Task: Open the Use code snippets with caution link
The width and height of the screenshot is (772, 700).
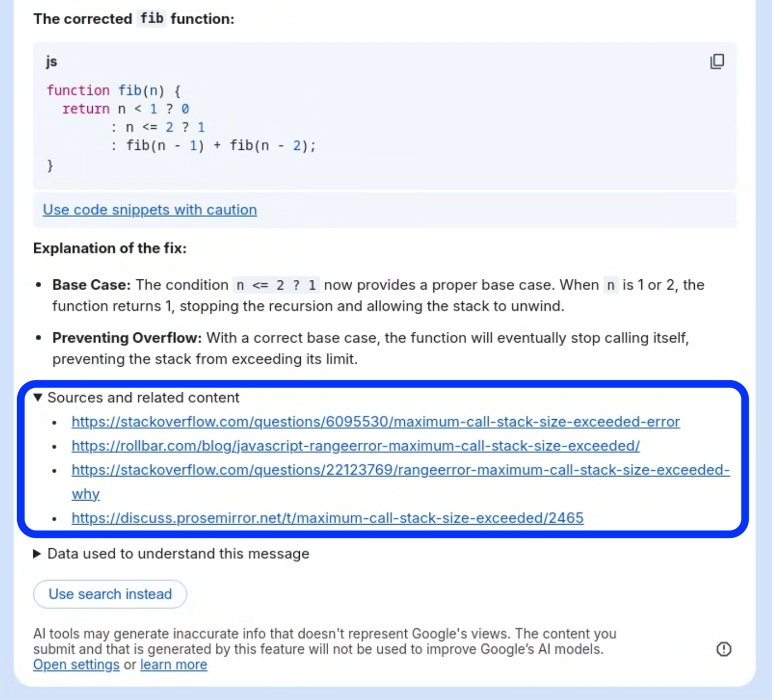Action: (x=150, y=210)
